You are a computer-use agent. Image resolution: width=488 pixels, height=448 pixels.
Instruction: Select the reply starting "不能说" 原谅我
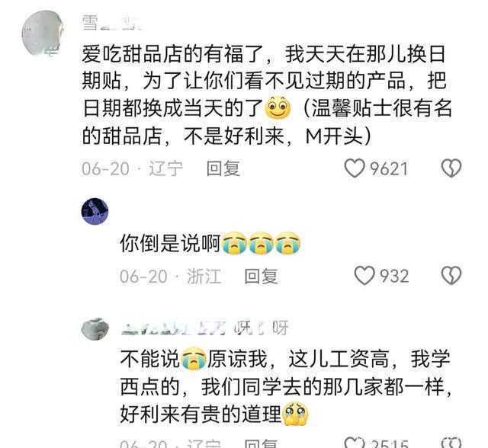pyautogui.click(x=285, y=386)
